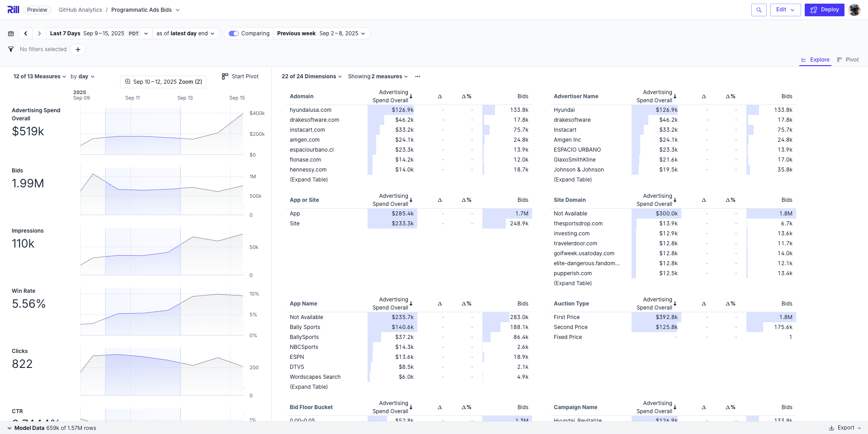
Task: Go to next time period arrow
Action: 39,33
